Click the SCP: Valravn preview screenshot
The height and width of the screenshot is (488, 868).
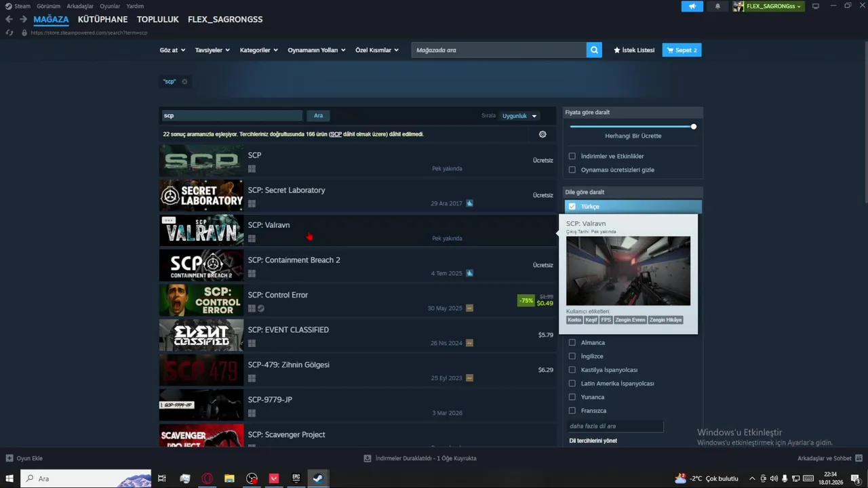(628, 271)
